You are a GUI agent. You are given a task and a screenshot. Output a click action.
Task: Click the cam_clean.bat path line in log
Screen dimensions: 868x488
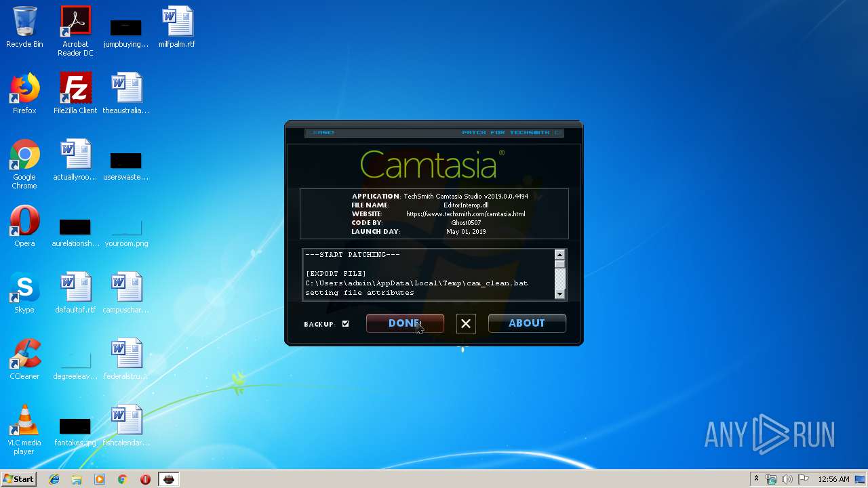coord(416,283)
